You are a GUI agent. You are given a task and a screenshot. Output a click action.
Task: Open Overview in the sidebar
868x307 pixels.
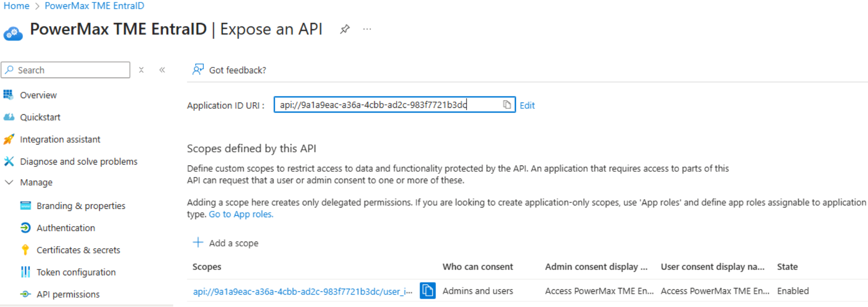pos(38,95)
